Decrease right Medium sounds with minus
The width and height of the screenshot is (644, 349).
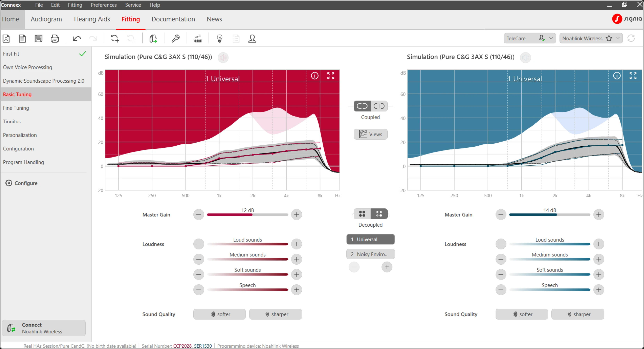click(x=501, y=259)
